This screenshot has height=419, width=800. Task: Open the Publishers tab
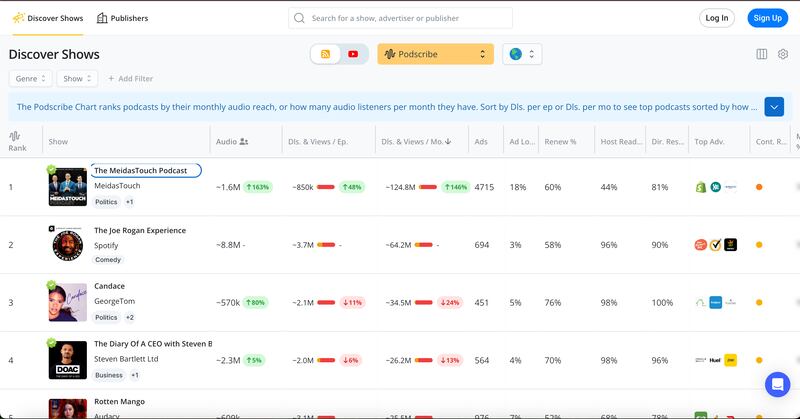[122, 18]
